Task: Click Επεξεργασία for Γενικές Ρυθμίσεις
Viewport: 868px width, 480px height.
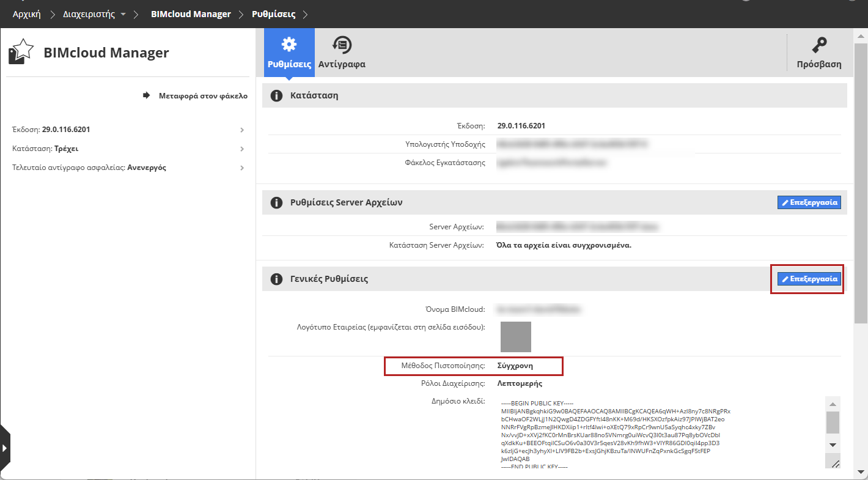Action: [x=809, y=279]
